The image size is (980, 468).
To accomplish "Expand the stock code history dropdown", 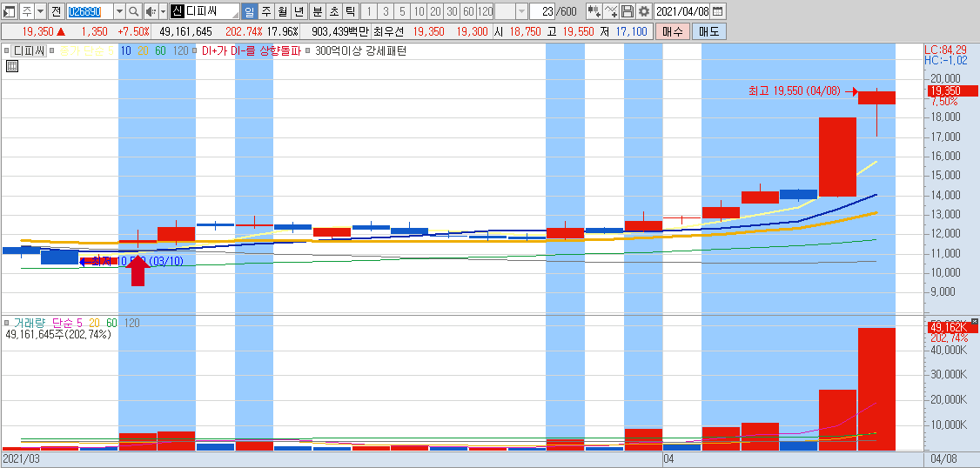I will 119,11.
